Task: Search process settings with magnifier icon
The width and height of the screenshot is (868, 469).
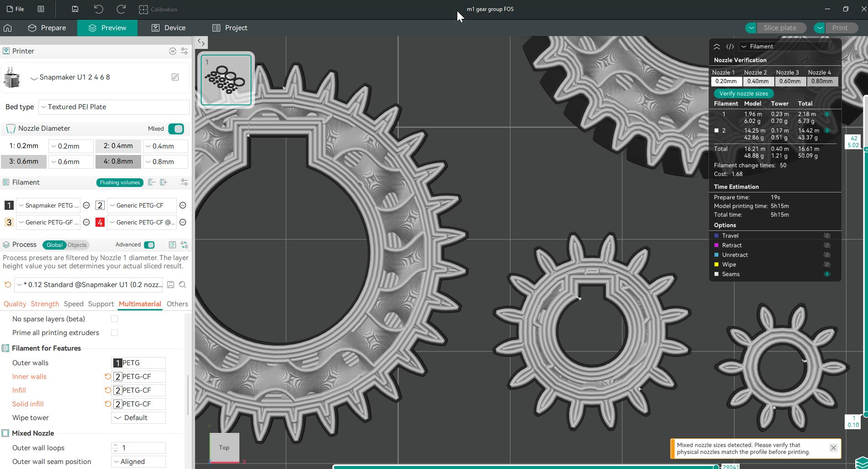Action: point(182,285)
